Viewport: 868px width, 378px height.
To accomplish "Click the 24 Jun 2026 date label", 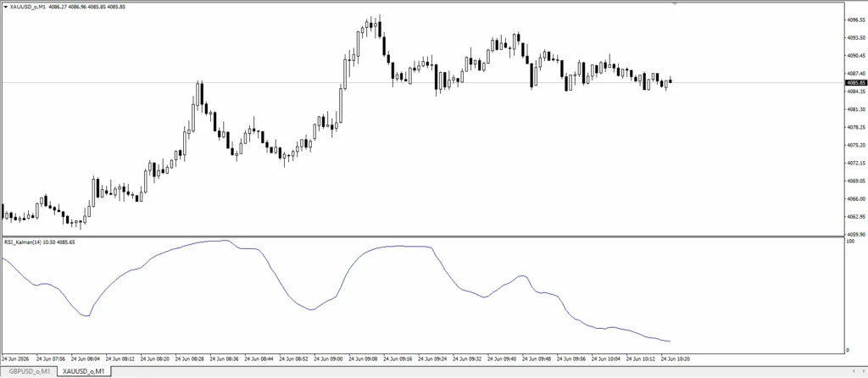I will pos(15,359).
